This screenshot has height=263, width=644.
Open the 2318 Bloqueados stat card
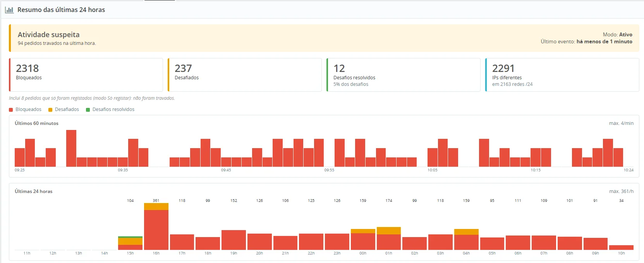coord(86,75)
